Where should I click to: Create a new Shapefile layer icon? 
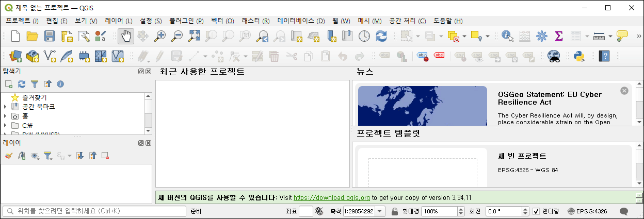(x=50, y=56)
